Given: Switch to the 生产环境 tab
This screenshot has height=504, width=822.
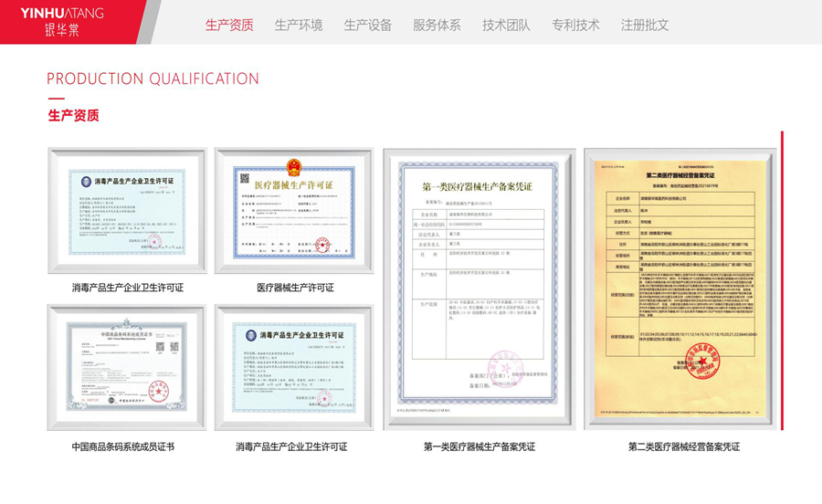Looking at the screenshot, I should pos(299,25).
